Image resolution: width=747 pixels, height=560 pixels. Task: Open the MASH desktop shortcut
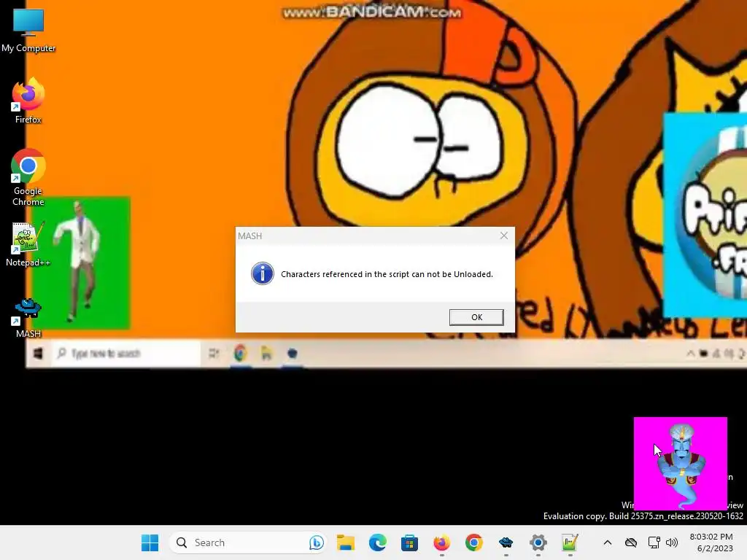28,318
